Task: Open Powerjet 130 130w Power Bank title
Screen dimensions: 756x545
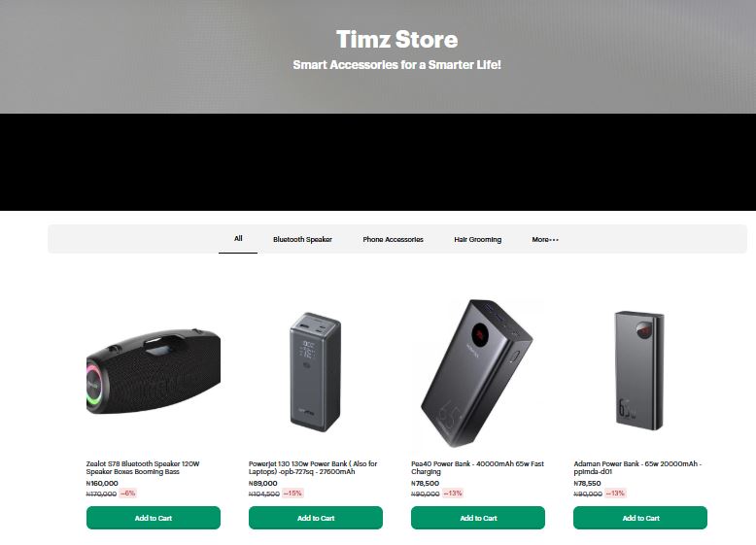Action: tap(313, 467)
